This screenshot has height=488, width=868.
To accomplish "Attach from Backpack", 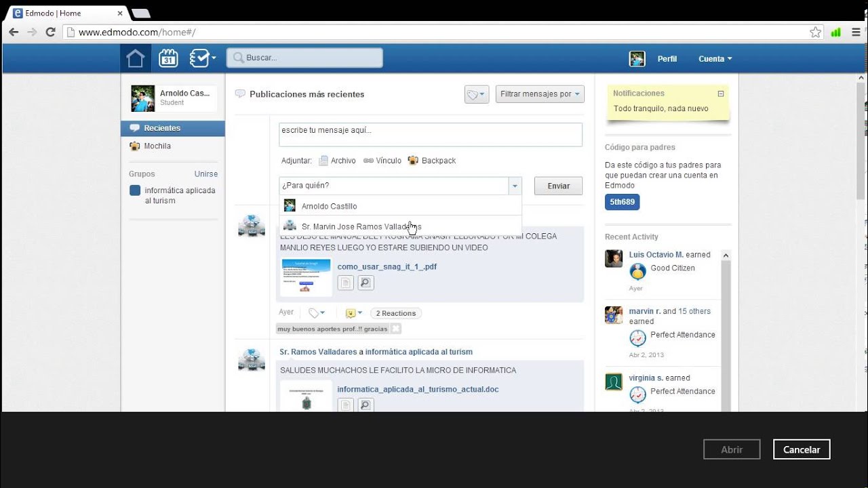I will [x=431, y=161].
